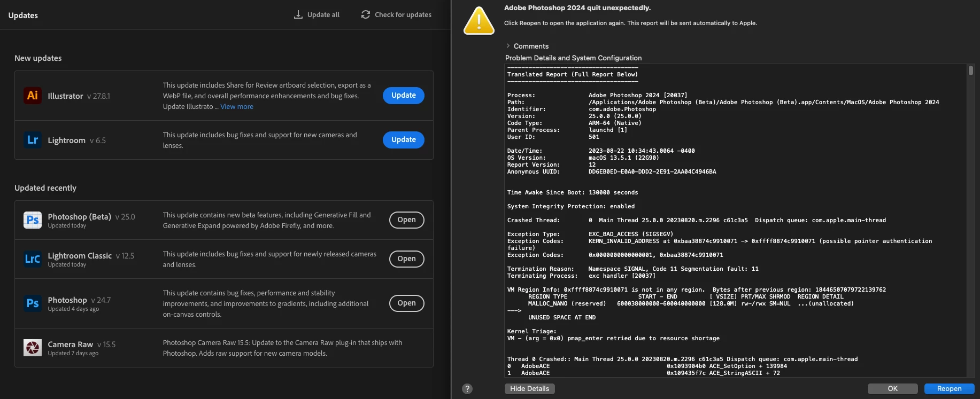Click the 'com.adobe.Photoshop' identifier value

622,109
